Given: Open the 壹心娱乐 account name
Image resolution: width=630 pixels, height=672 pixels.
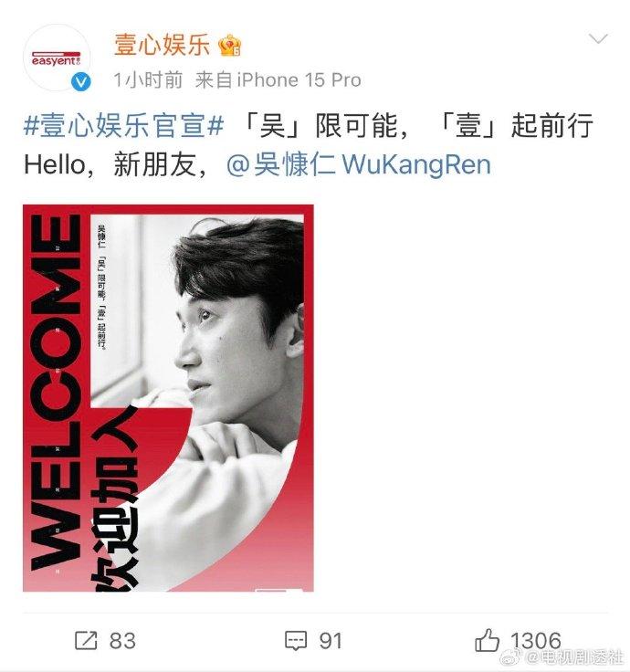Looking at the screenshot, I should coord(162,45).
